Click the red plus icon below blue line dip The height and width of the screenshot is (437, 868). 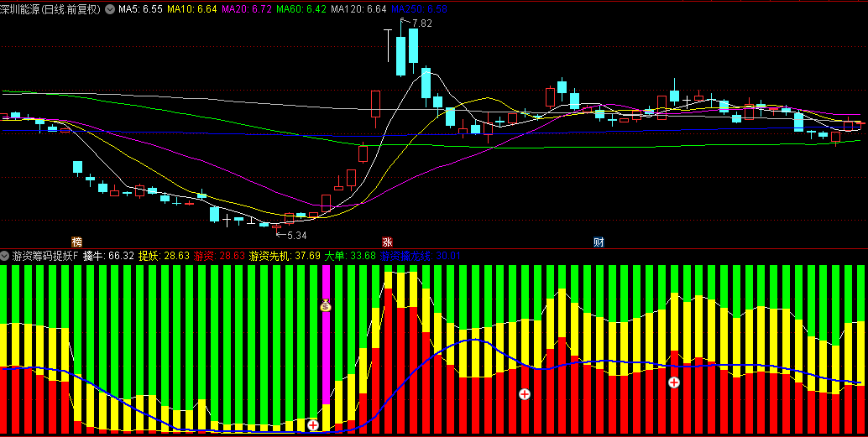(x=524, y=394)
